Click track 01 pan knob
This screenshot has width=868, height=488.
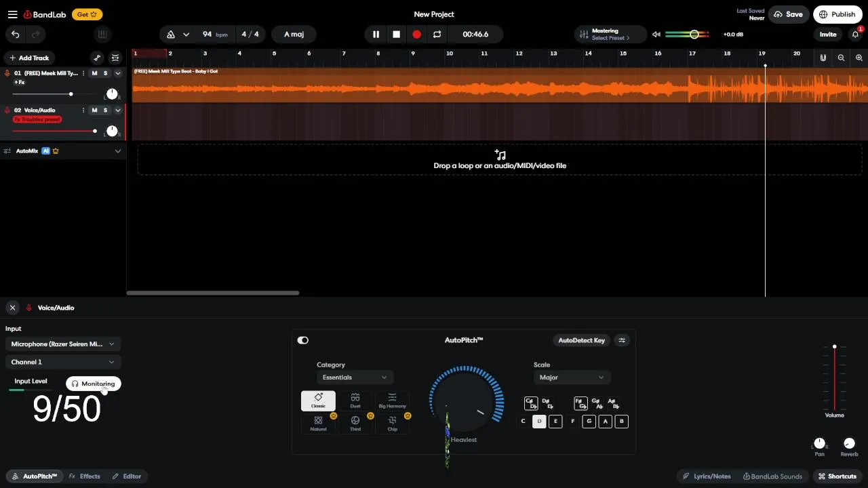coord(112,94)
